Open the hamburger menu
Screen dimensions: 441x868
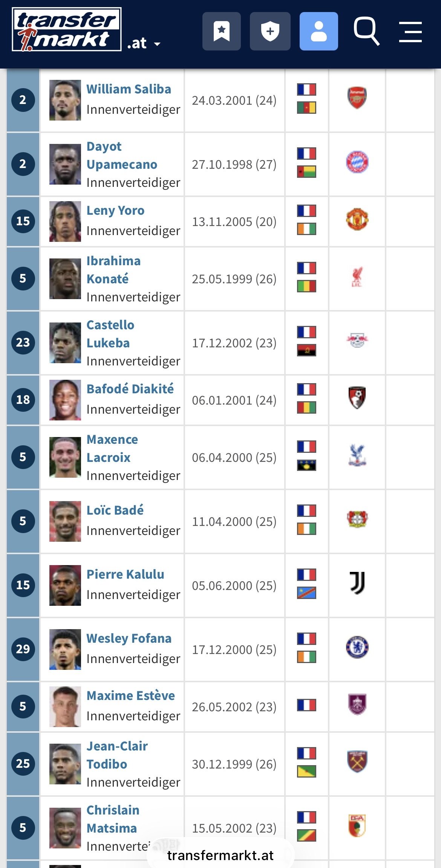click(410, 32)
